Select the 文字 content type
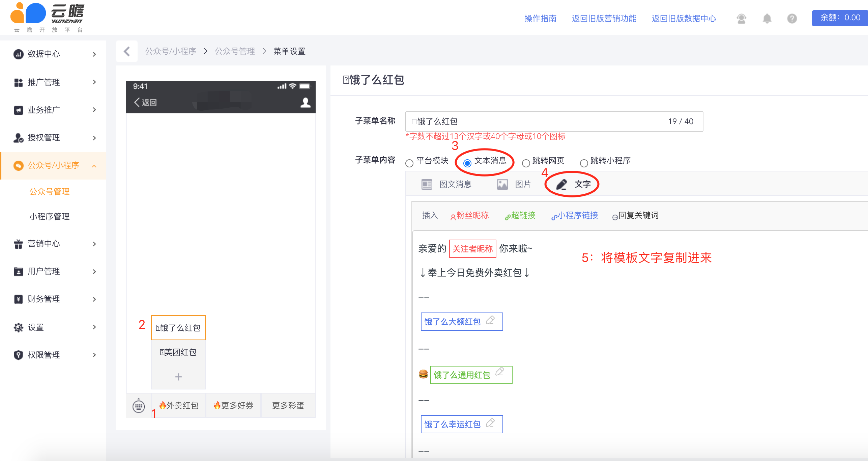Viewport: 868px width, 461px height. pos(573,184)
